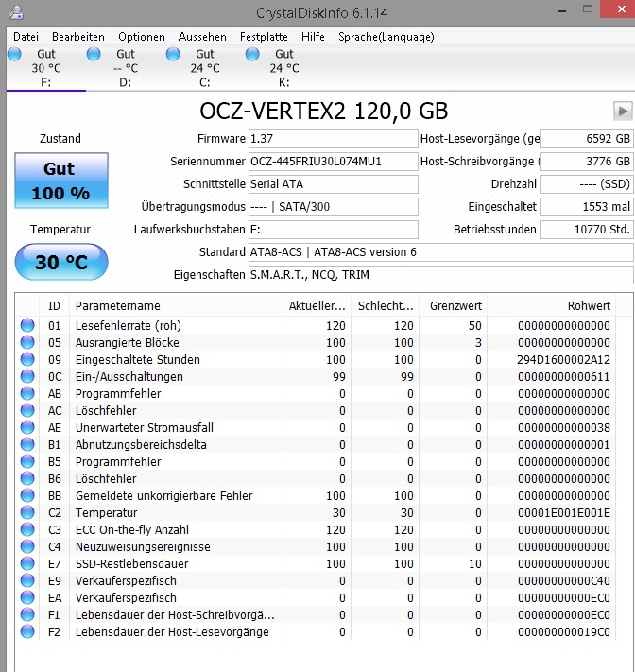Select raw value 00001E001E001E

click(x=563, y=512)
